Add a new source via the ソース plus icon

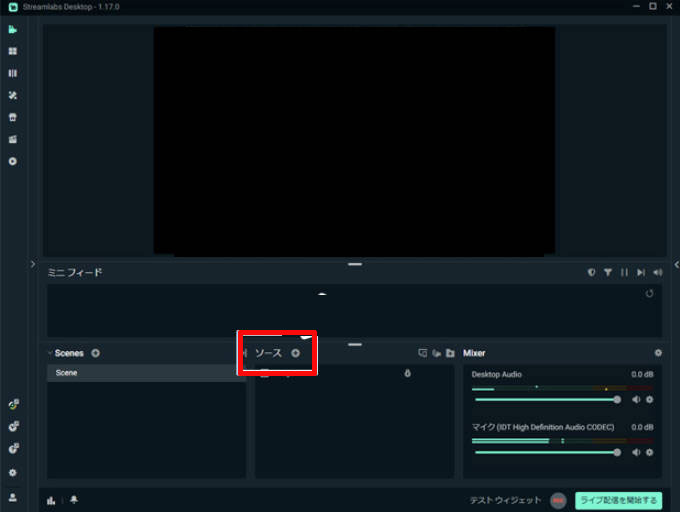point(295,353)
